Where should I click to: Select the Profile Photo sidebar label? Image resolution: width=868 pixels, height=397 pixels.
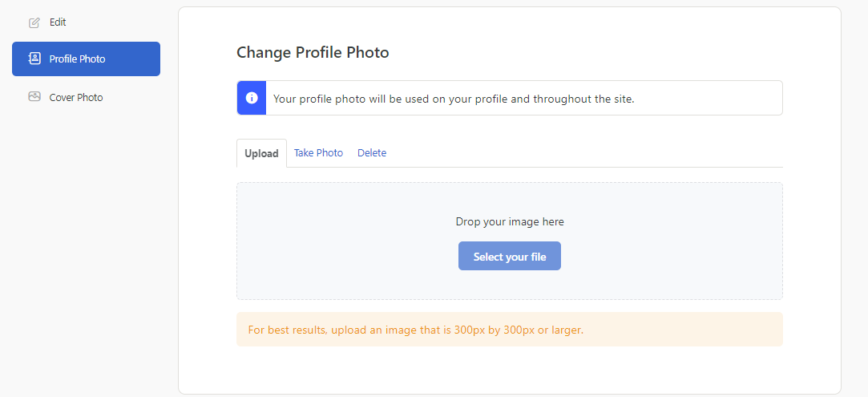click(77, 59)
